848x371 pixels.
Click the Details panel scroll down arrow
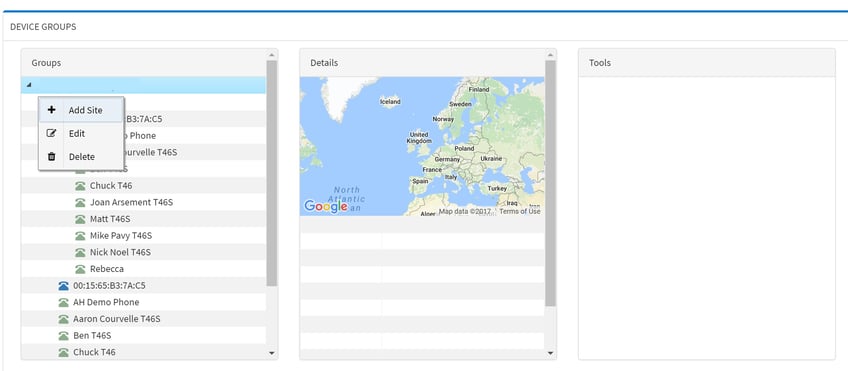point(551,353)
